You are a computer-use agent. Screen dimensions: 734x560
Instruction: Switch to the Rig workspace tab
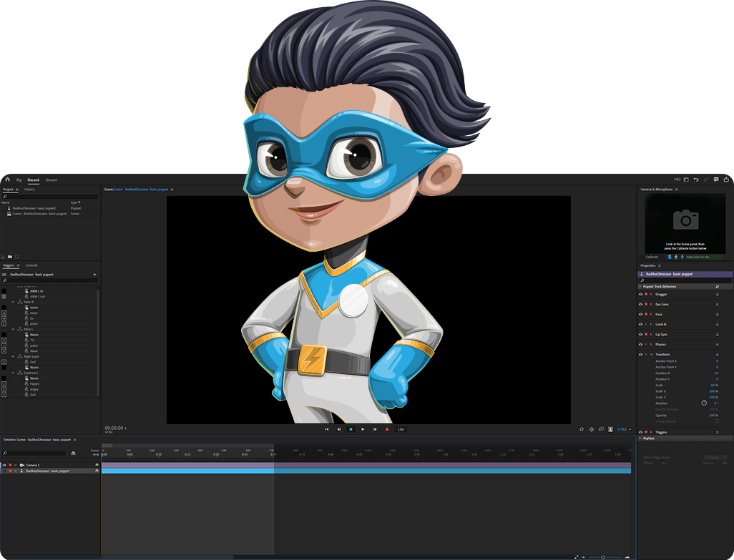coord(19,180)
